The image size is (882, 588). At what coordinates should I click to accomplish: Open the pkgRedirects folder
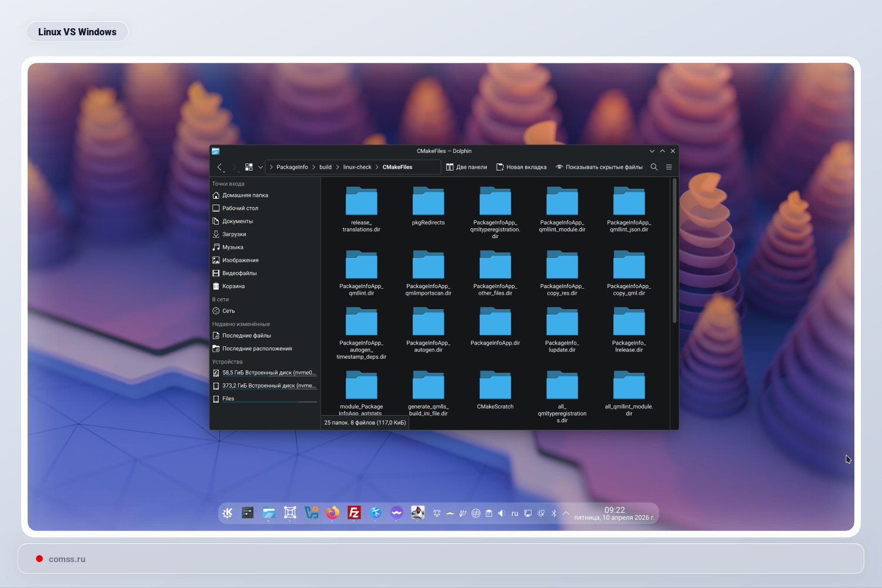(x=428, y=201)
